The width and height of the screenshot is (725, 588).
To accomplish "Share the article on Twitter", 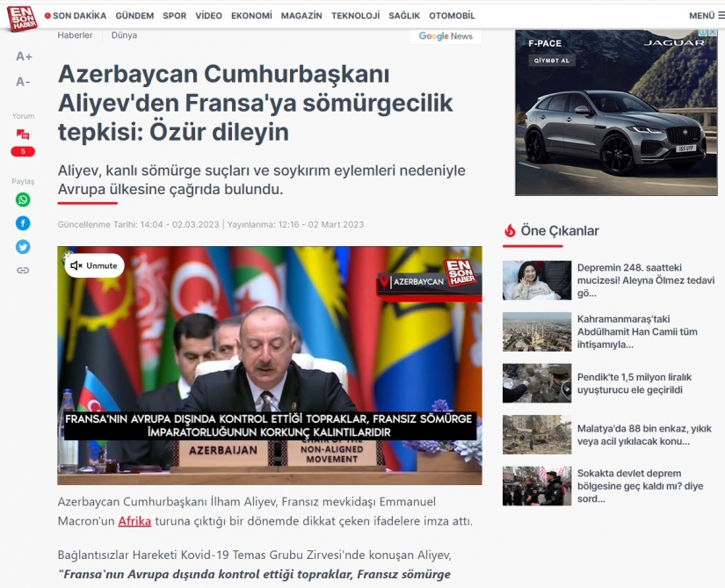I will click(23, 247).
